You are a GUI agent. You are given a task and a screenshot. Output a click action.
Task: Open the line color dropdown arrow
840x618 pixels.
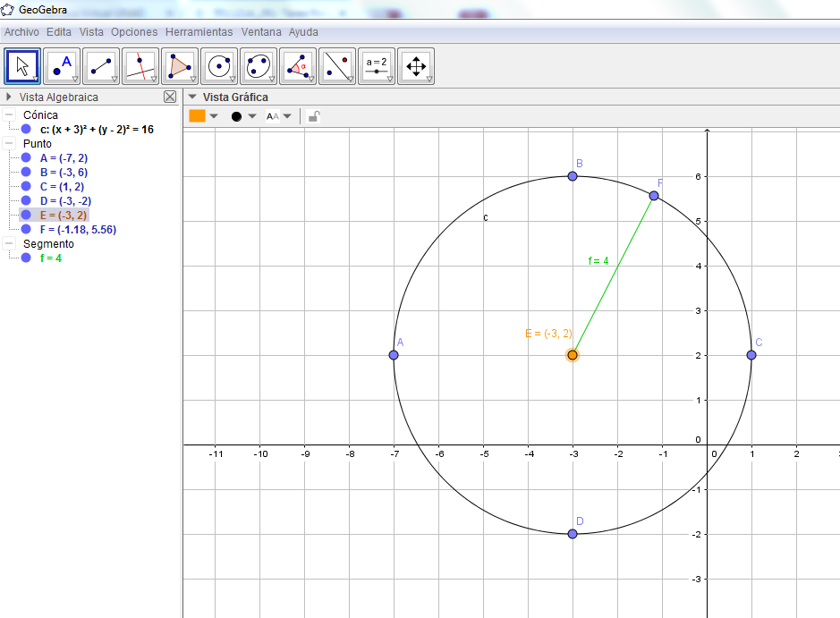click(x=213, y=114)
